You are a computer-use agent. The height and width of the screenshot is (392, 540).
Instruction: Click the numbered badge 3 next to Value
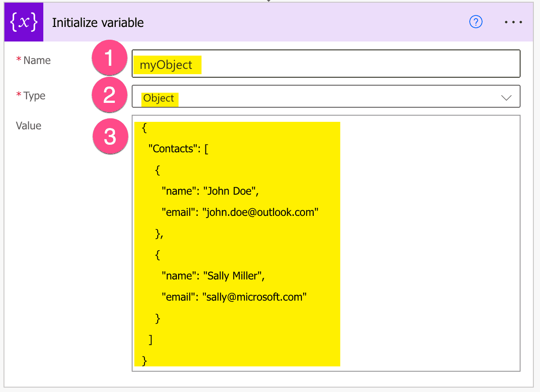coord(110,136)
